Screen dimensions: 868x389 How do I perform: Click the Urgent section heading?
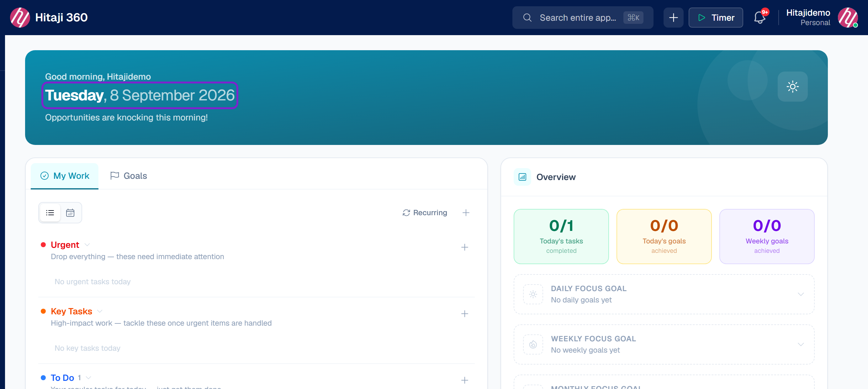pos(65,245)
